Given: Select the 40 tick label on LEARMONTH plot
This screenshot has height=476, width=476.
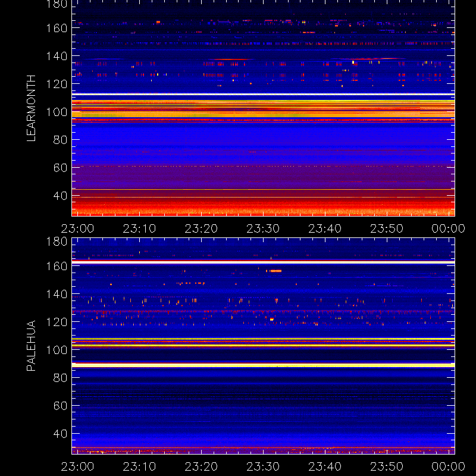Looking at the screenshot, I should point(60,196).
